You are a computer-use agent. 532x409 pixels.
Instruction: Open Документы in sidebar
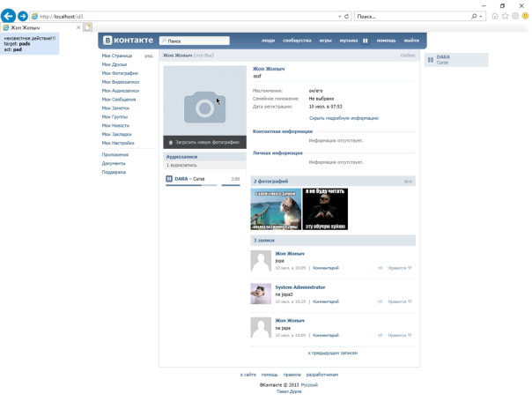114,164
